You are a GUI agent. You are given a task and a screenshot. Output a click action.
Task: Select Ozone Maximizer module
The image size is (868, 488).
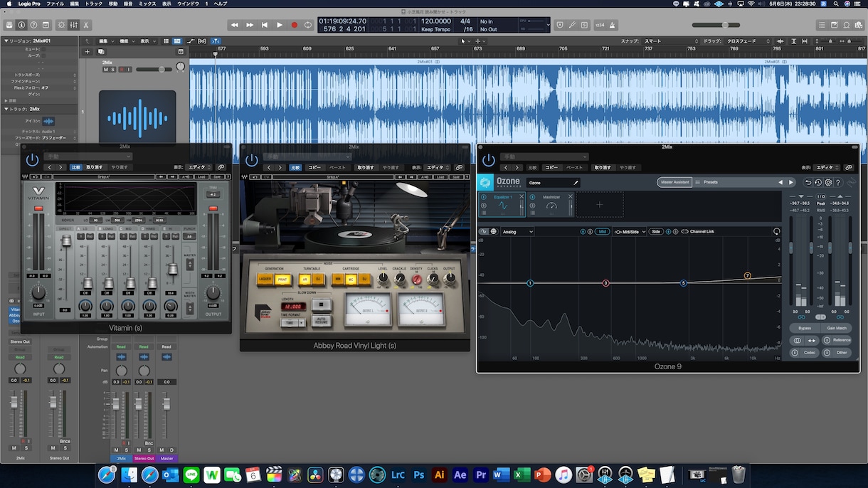click(551, 205)
